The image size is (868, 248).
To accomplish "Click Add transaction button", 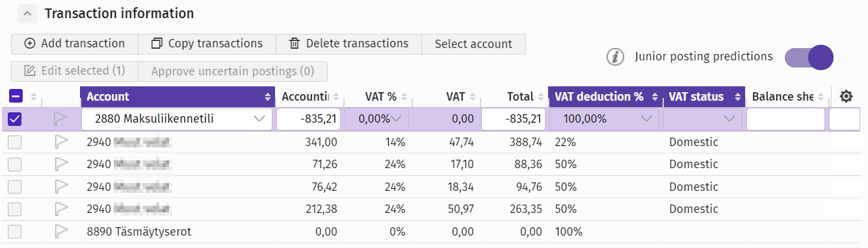I will pyautogui.click(x=75, y=43).
